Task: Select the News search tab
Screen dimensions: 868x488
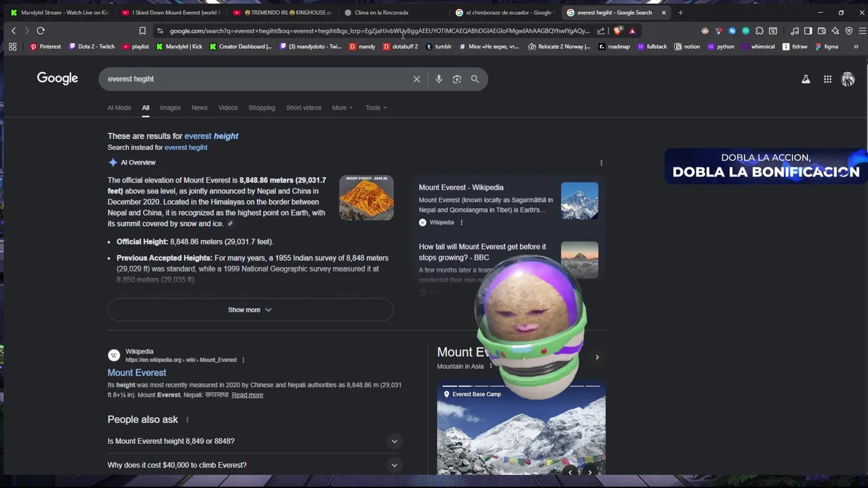Action: click(199, 108)
